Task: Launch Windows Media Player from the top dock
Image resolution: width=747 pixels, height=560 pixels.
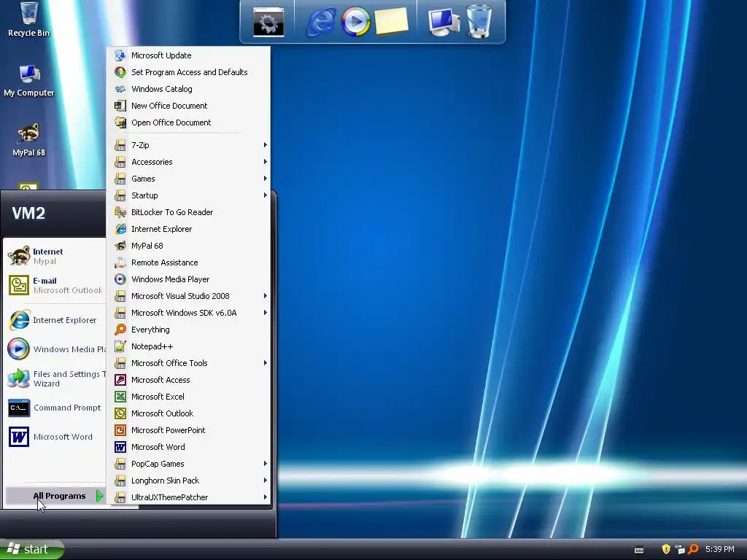Action: coord(355,22)
